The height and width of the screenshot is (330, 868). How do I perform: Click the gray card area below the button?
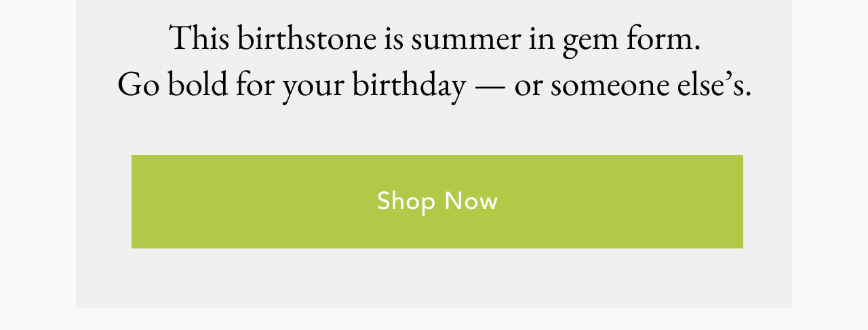tap(434, 278)
